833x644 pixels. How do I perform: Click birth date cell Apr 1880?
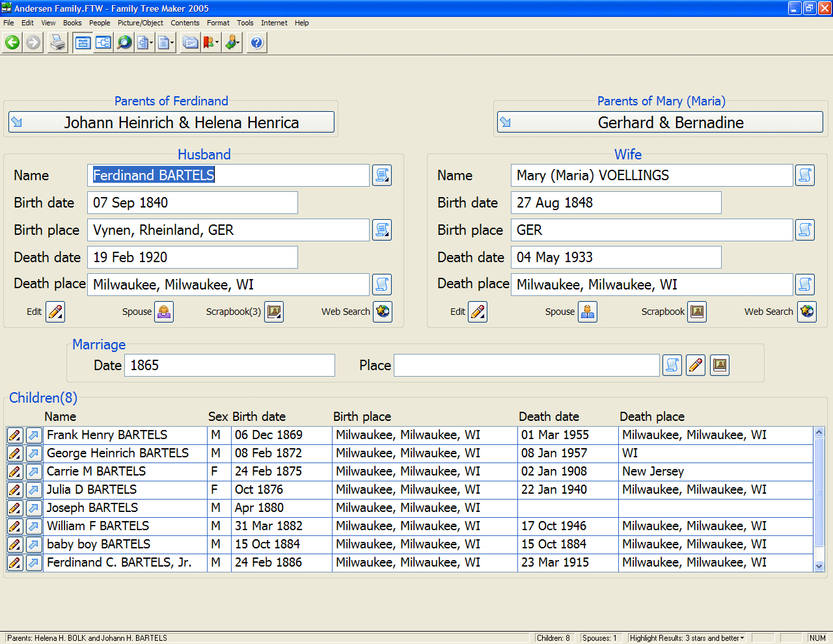[281, 508]
